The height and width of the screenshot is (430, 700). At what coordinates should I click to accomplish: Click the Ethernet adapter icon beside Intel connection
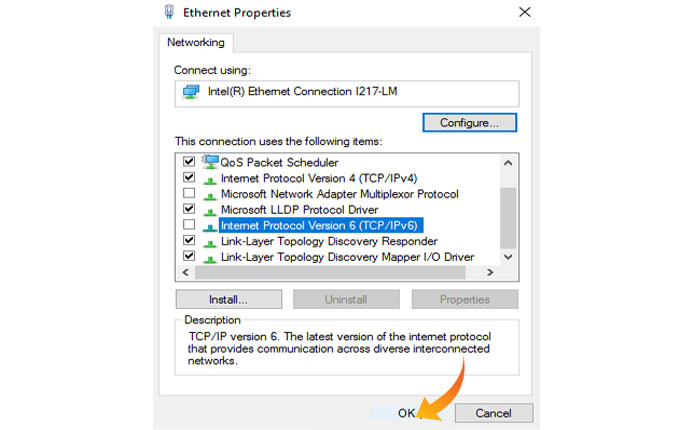point(191,93)
